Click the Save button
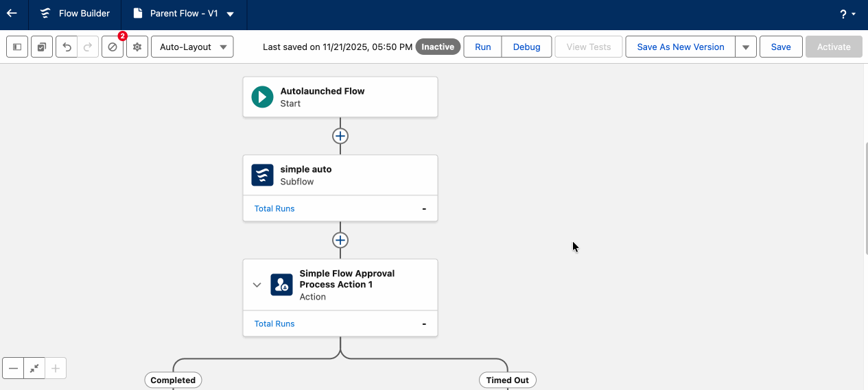Viewport: 868px width, 390px height. (781, 47)
